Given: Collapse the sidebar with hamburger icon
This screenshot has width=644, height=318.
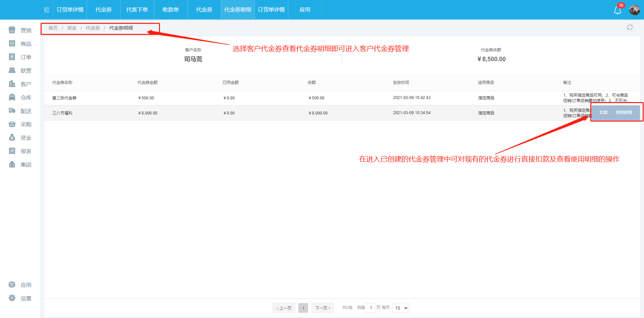Looking at the screenshot, I should tap(47, 10).
